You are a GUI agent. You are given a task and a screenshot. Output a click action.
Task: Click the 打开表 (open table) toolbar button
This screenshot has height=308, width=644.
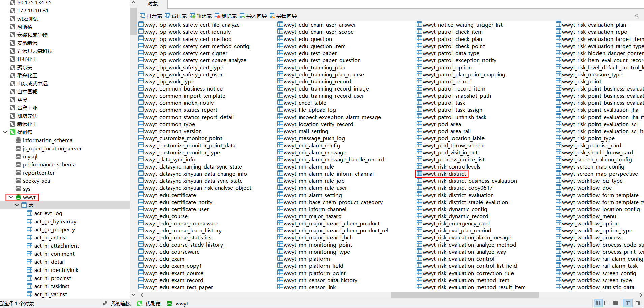click(x=151, y=16)
